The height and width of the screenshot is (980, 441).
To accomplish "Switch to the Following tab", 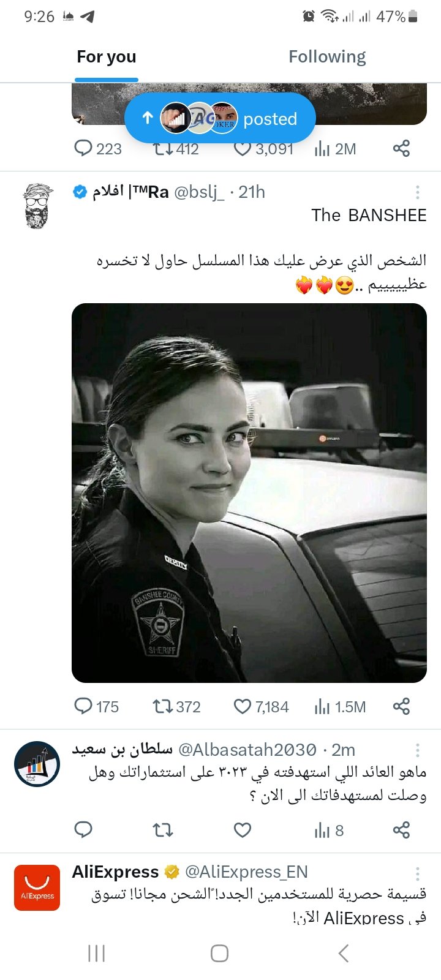I will [x=327, y=57].
